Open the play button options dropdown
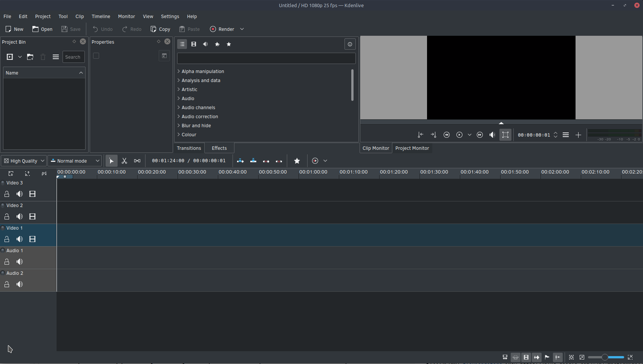The width and height of the screenshot is (643, 364). (470, 135)
